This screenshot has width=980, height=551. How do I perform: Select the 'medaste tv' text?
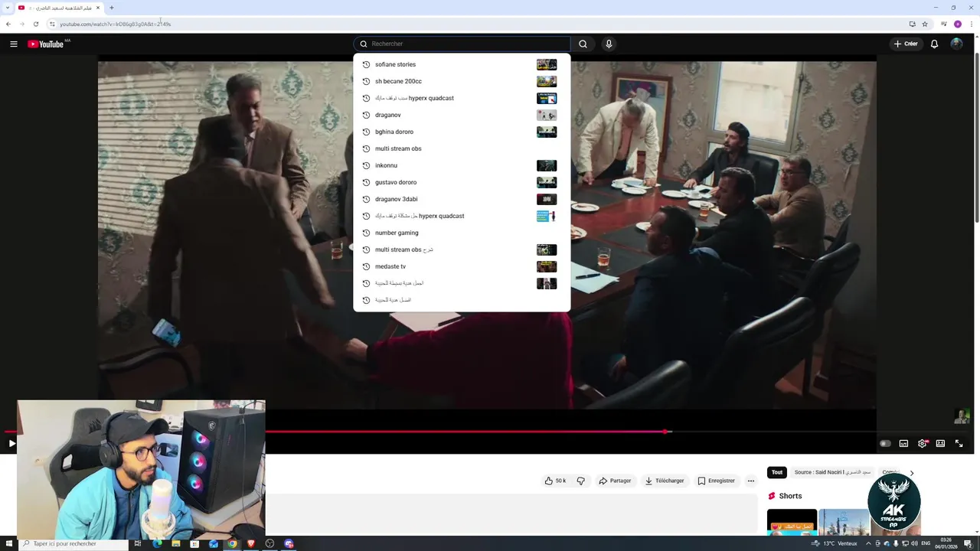click(x=390, y=266)
